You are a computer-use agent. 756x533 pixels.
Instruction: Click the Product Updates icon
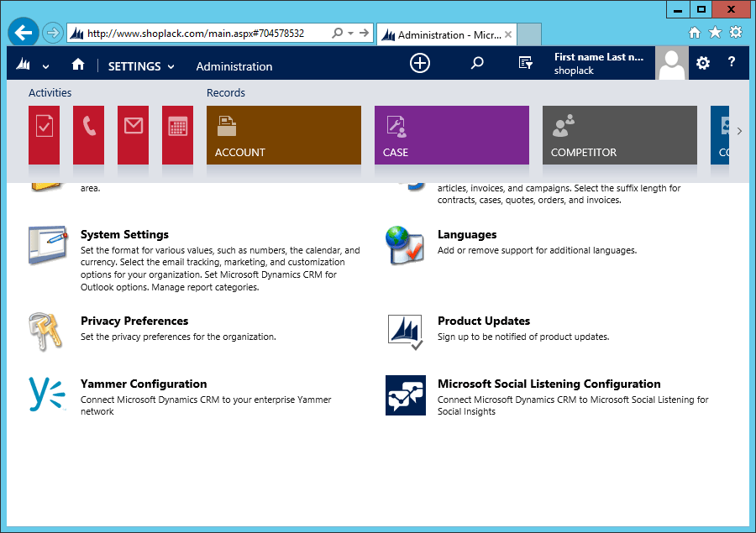pos(406,332)
